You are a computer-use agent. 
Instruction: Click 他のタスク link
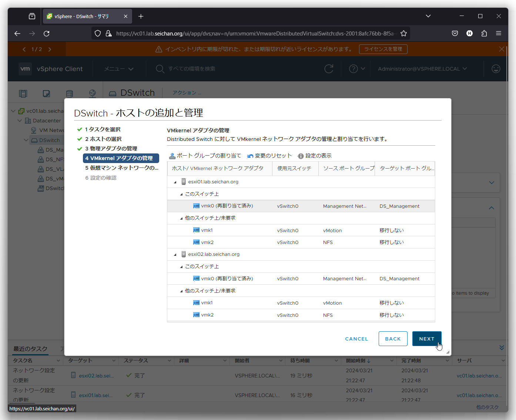point(487,407)
